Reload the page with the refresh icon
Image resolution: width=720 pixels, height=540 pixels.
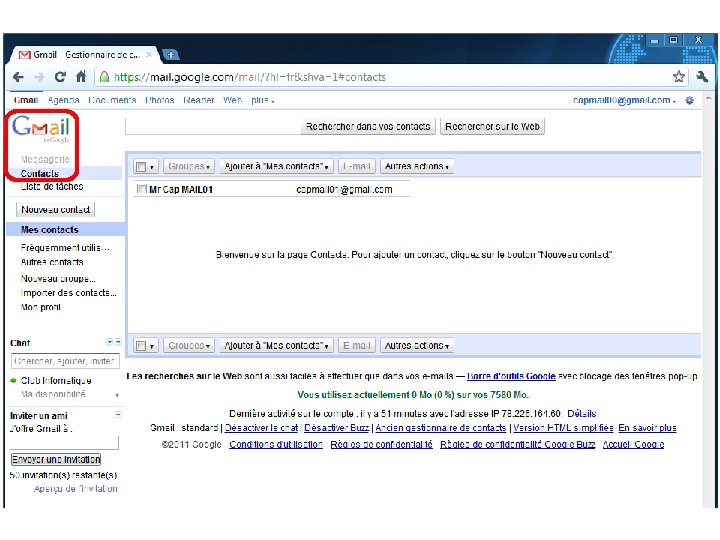pyautogui.click(x=60, y=77)
